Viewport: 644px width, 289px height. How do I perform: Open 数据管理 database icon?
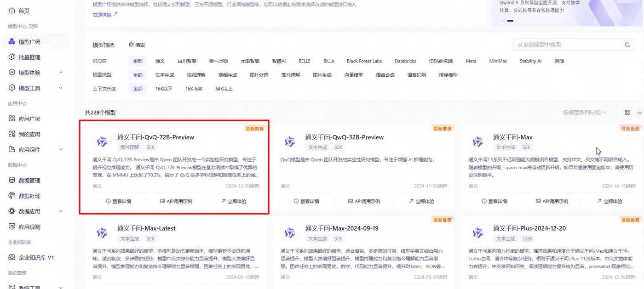pyautogui.click(x=12, y=181)
